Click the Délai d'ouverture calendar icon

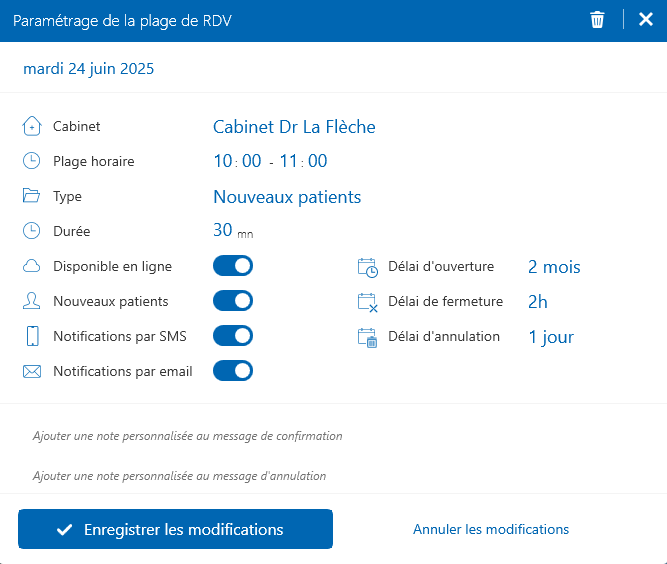(x=367, y=267)
